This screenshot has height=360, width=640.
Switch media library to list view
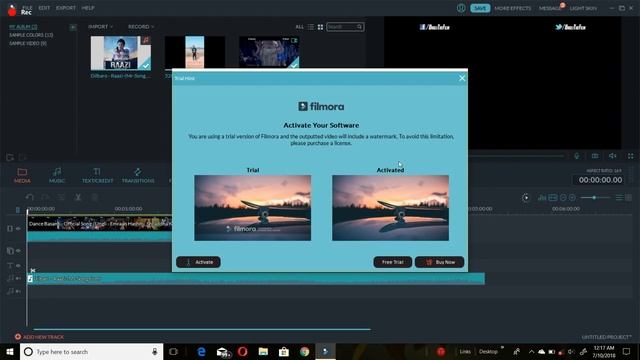point(311,27)
